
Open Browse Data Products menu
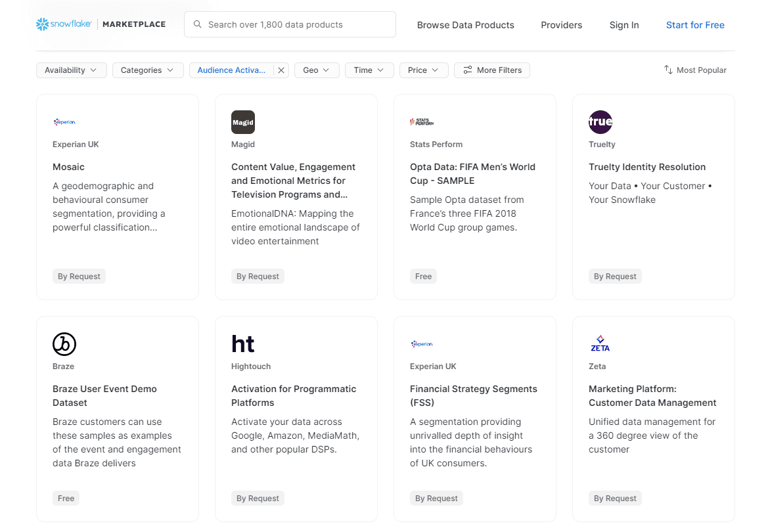click(466, 25)
